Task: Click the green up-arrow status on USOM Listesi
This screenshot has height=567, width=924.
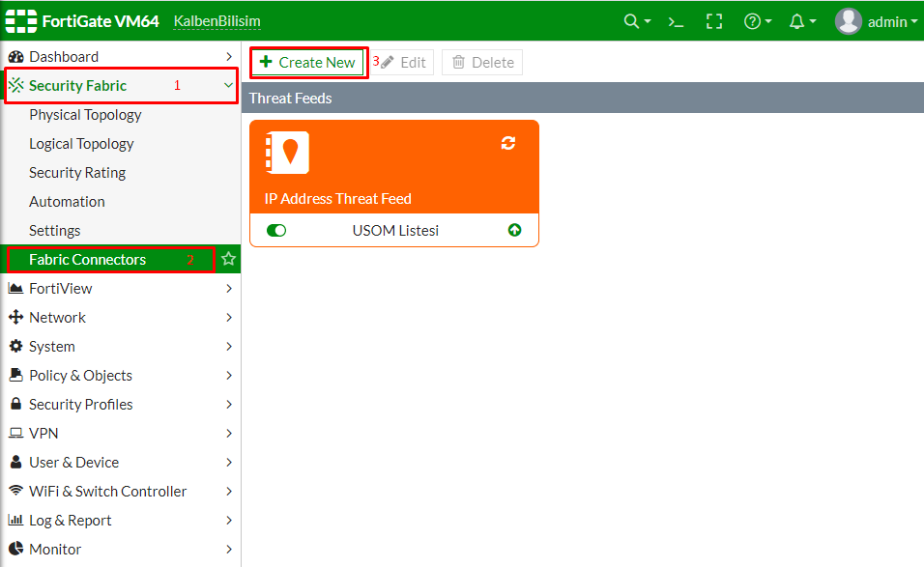Action: [514, 230]
